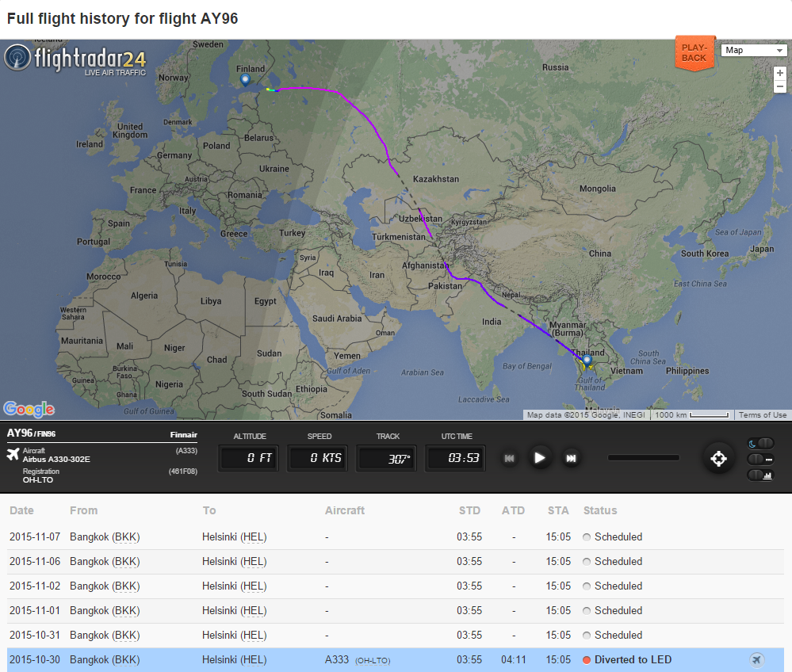Open OH-LTO registration link in table

pos(373,660)
